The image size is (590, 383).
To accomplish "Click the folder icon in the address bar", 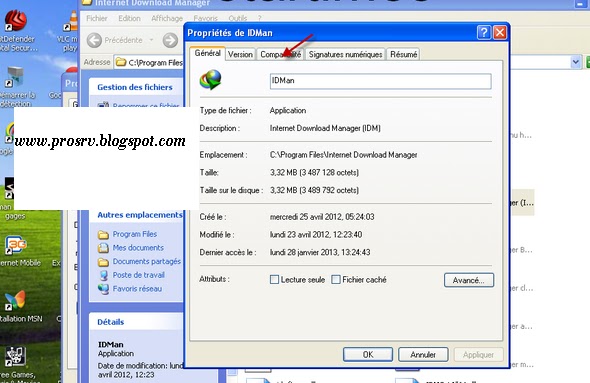I will coord(121,62).
